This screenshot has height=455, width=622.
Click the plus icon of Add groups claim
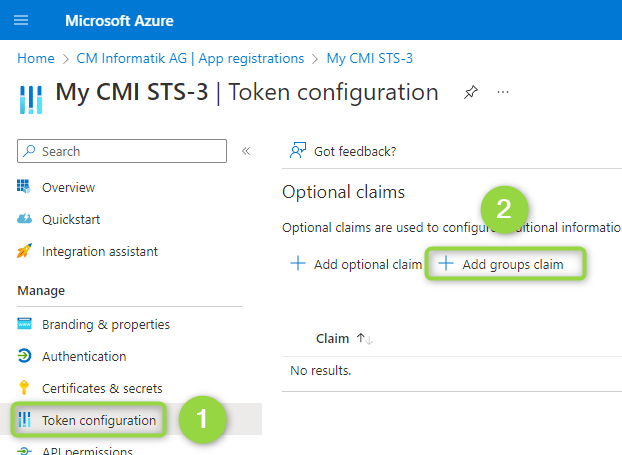point(446,263)
